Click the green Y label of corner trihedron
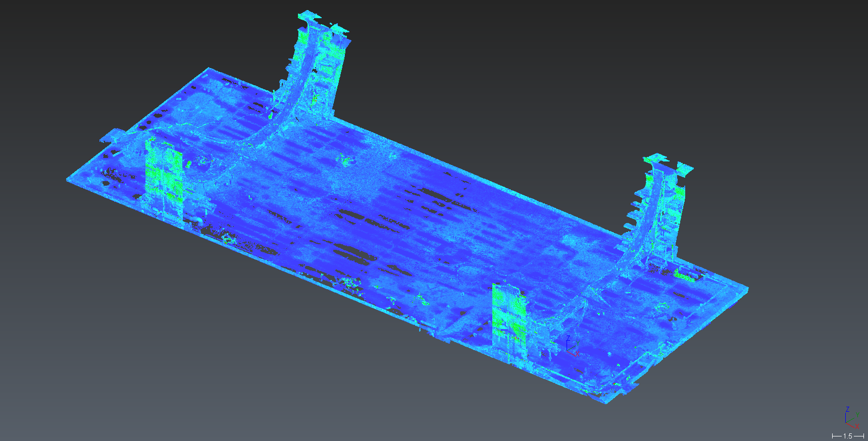The image size is (868, 441). coord(857,415)
